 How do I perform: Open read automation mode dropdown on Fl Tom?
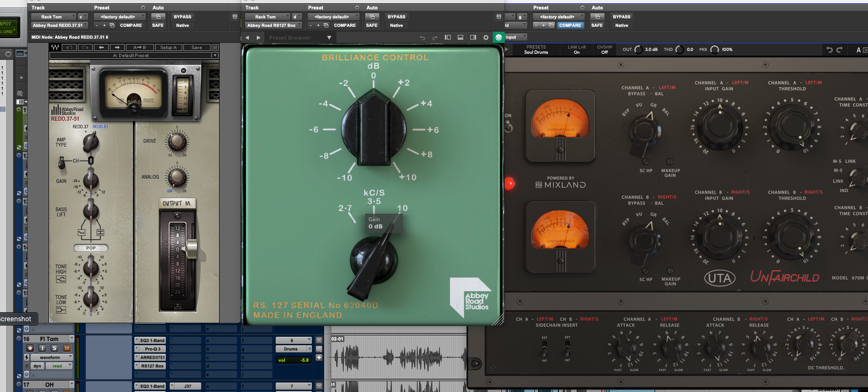point(59,366)
